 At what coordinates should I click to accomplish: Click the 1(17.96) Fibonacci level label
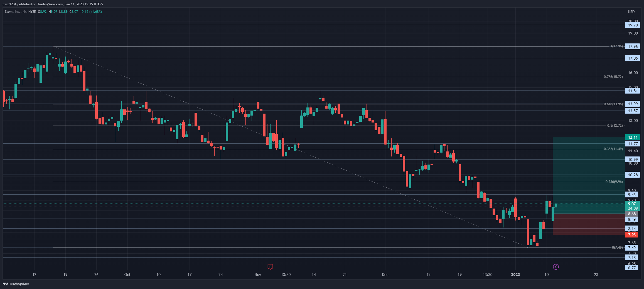tap(616, 46)
